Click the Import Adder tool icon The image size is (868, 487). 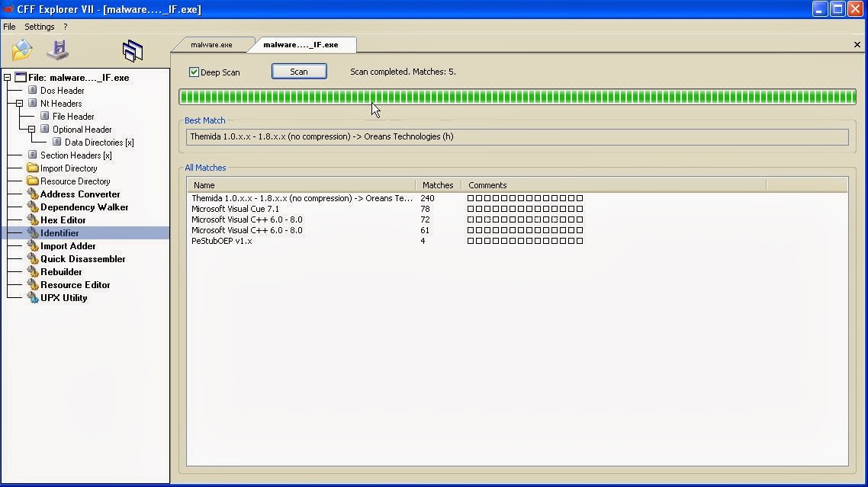click(33, 245)
